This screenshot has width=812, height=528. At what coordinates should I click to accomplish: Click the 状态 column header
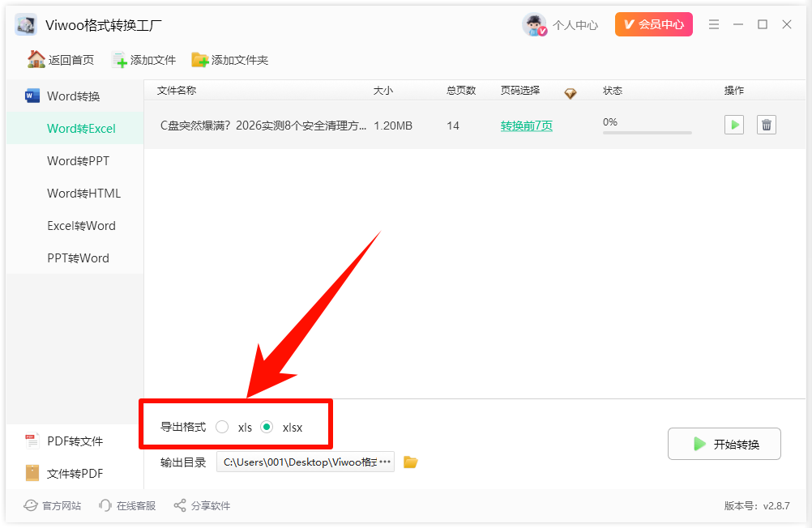coord(613,91)
